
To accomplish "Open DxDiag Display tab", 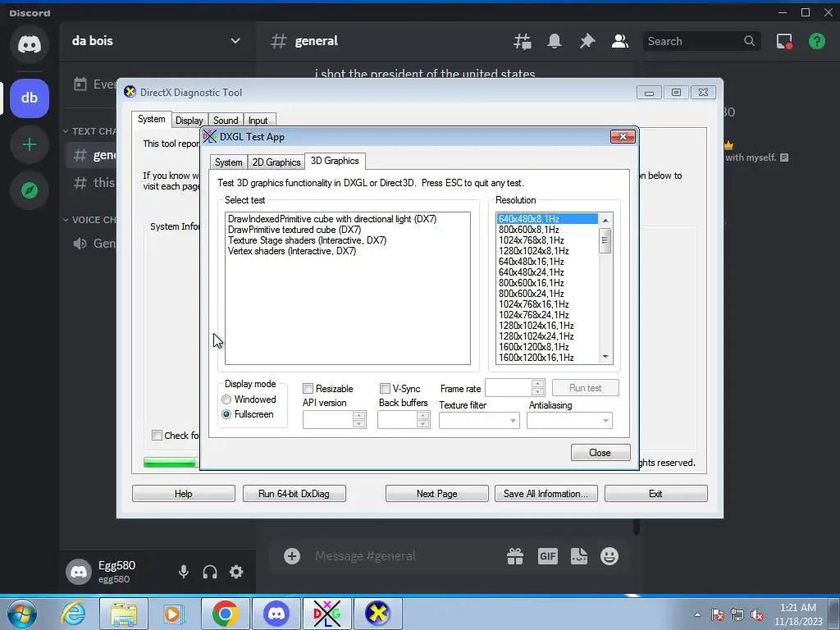I will click(189, 121).
